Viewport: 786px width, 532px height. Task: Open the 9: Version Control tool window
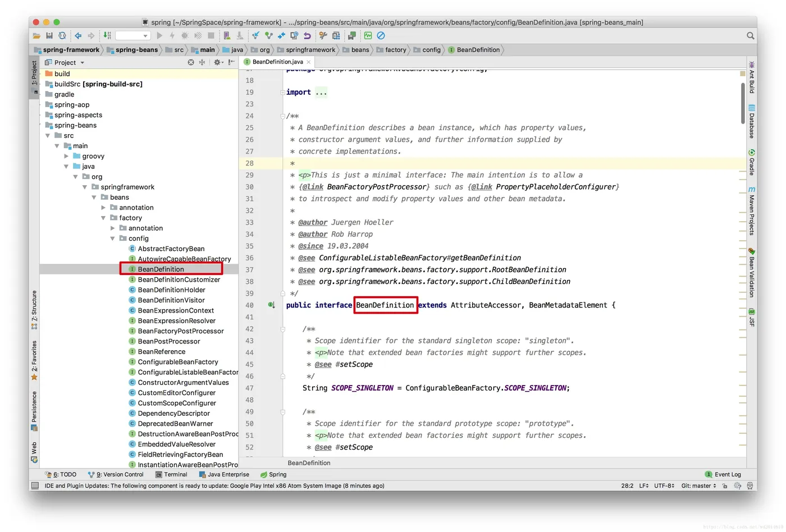(116, 475)
